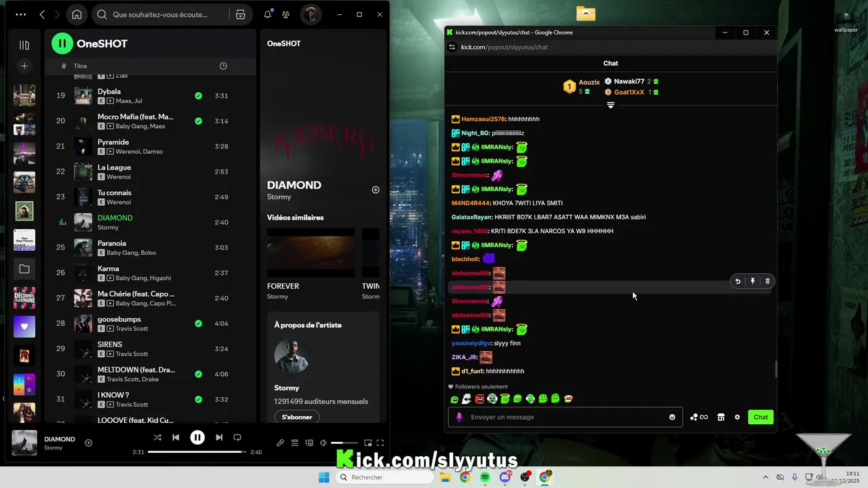Open Spotify home page
868x488 pixels.
tap(77, 14)
